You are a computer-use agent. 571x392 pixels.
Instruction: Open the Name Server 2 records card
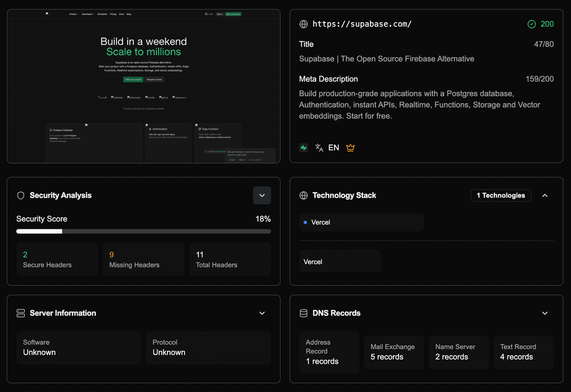[x=459, y=352]
